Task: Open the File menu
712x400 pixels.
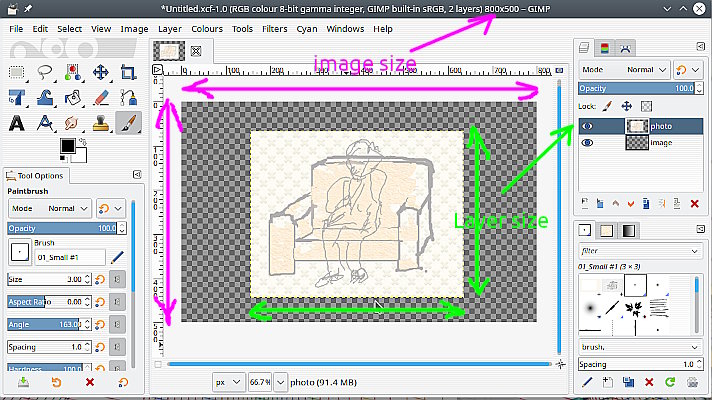Action: point(16,29)
